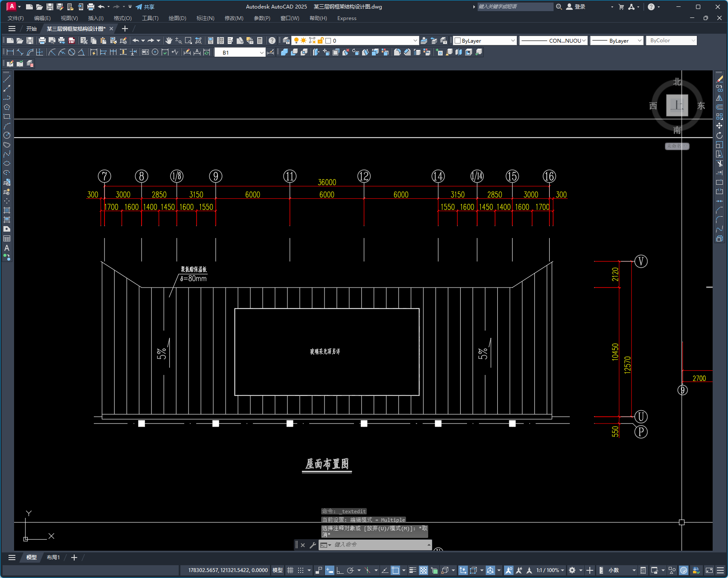Screen dimensions: 728x578
Task: Toggle snap mode dots in status bar
Action: click(301, 570)
